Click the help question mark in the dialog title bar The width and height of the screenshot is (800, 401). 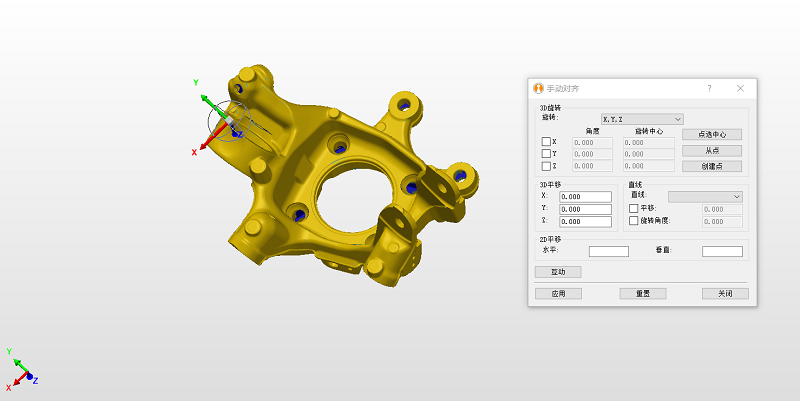coord(709,88)
